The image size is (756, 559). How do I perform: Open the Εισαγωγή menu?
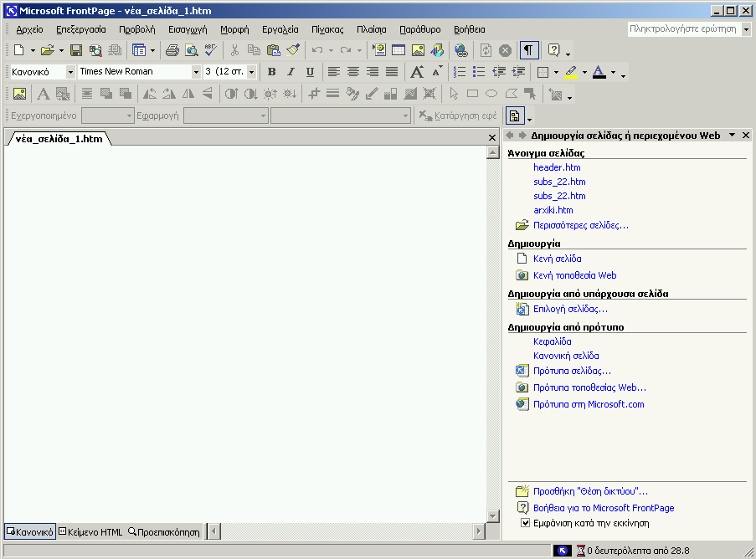pyautogui.click(x=188, y=29)
